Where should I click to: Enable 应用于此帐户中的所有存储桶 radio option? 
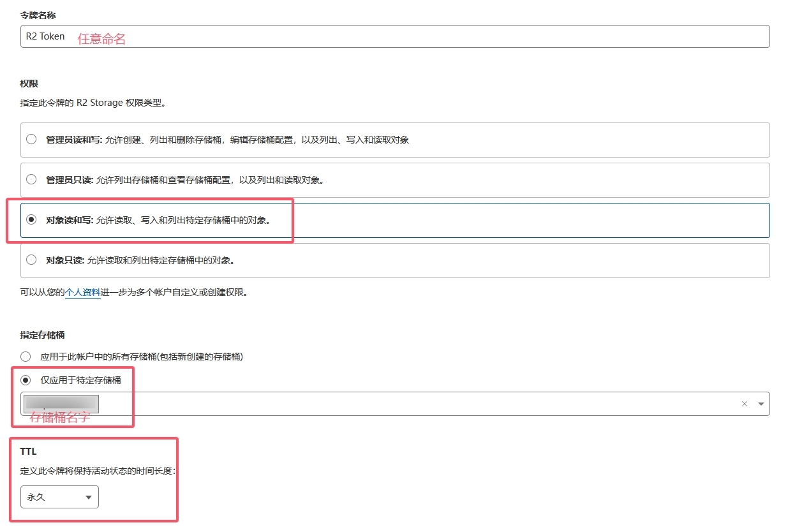[x=26, y=356]
